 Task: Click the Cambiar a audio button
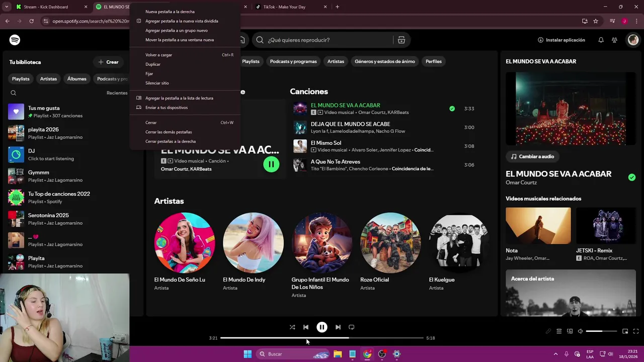(532, 156)
